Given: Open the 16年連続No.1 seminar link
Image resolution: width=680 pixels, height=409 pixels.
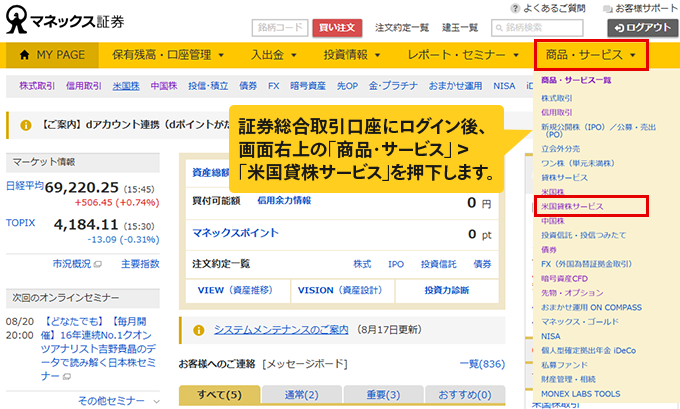Looking at the screenshot, I should pos(98,348).
